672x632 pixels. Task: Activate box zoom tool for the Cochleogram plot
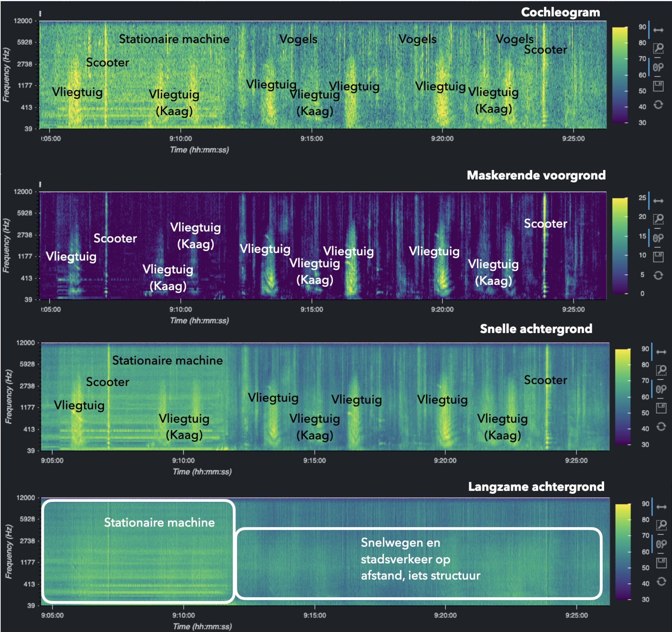pos(658,48)
